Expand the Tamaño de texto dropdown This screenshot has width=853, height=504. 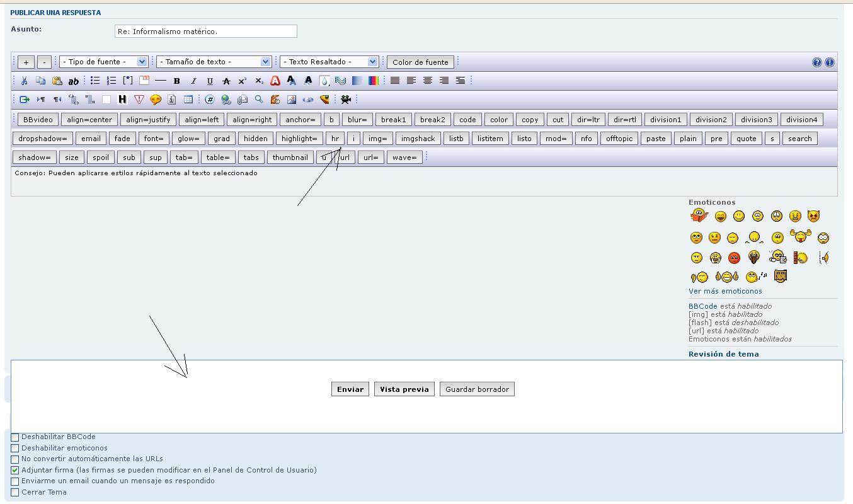tap(214, 62)
